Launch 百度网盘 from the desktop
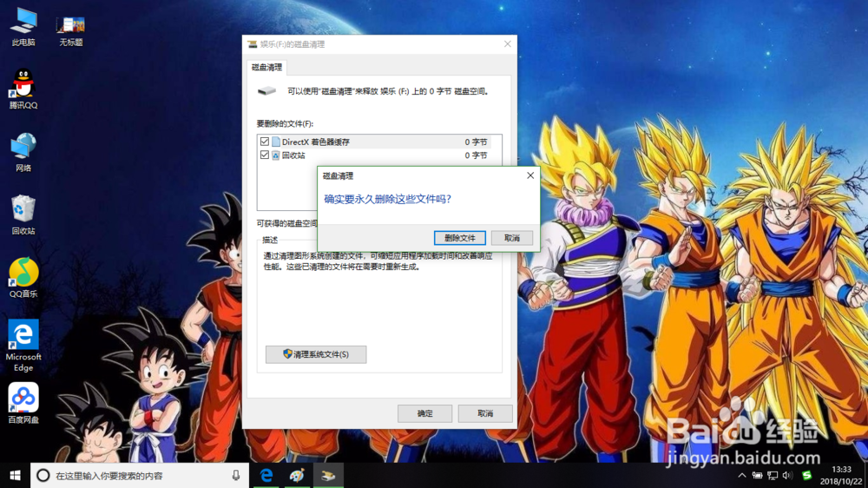Viewport: 868px width, 488px height. [23, 403]
